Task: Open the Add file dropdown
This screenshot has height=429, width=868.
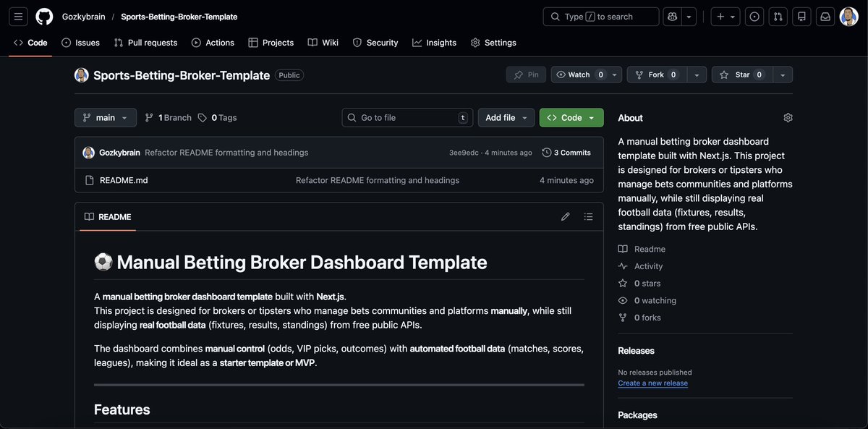Action: point(506,116)
